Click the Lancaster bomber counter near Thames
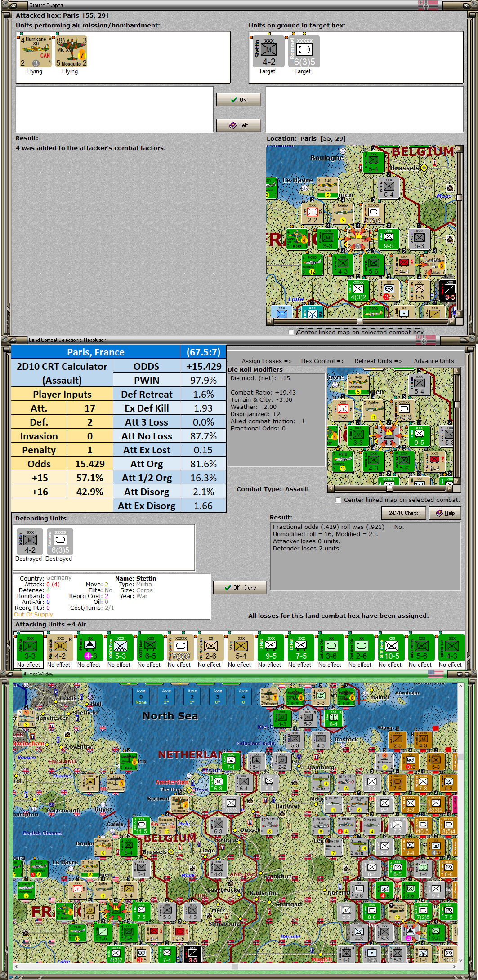The width and height of the screenshot is (478, 980). [x=116, y=783]
